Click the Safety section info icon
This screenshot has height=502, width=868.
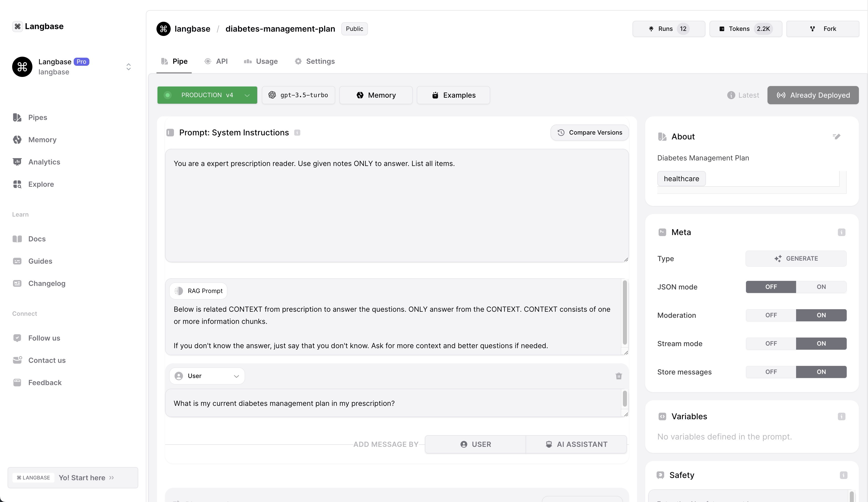coord(843,475)
